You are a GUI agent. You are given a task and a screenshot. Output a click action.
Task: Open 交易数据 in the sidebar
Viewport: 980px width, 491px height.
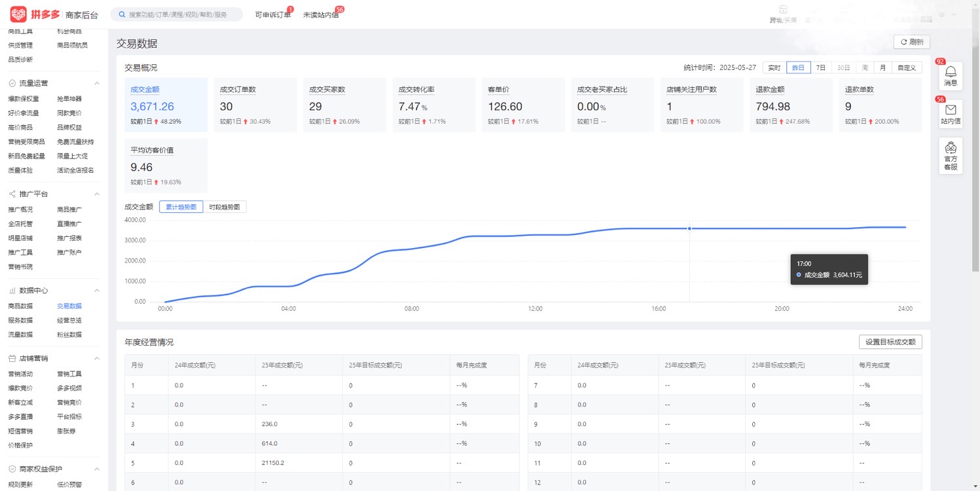[x=69, y=306]
